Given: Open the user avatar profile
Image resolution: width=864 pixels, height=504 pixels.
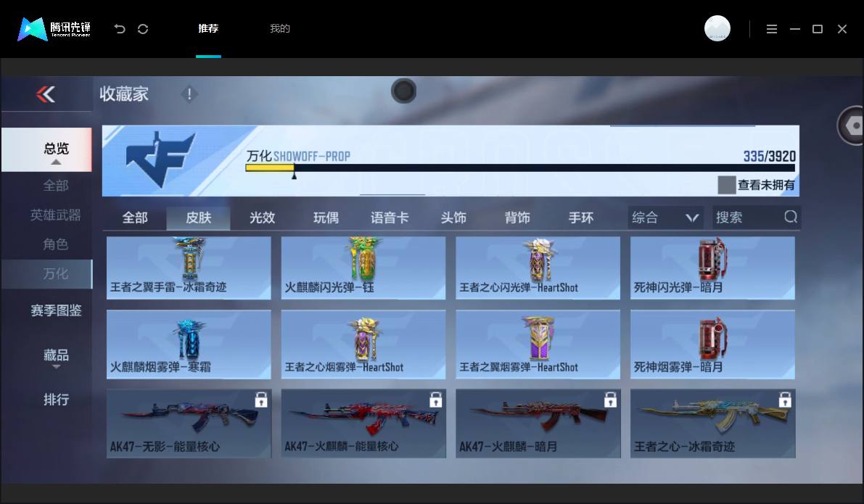Looking at the screenshot, I should point(717,28).
